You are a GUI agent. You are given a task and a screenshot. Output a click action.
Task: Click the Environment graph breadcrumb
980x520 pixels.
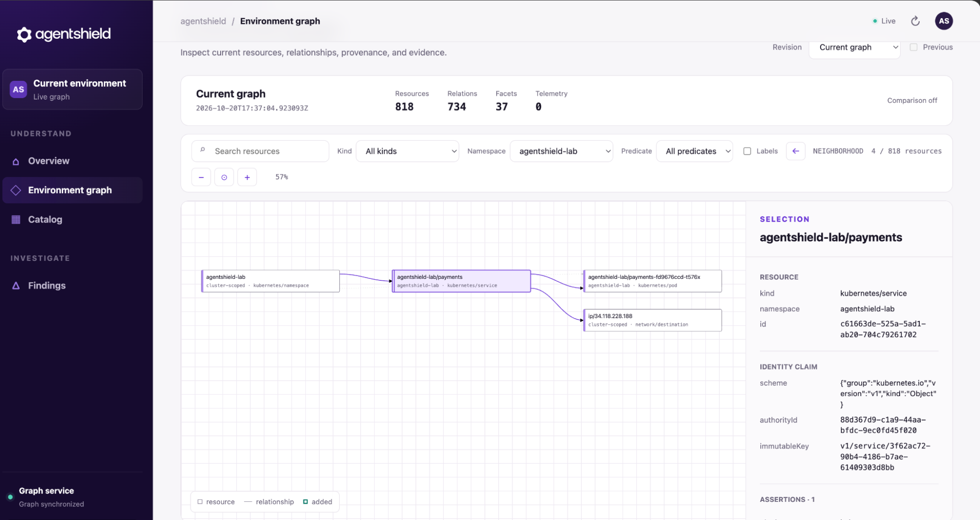pos(280,21)
